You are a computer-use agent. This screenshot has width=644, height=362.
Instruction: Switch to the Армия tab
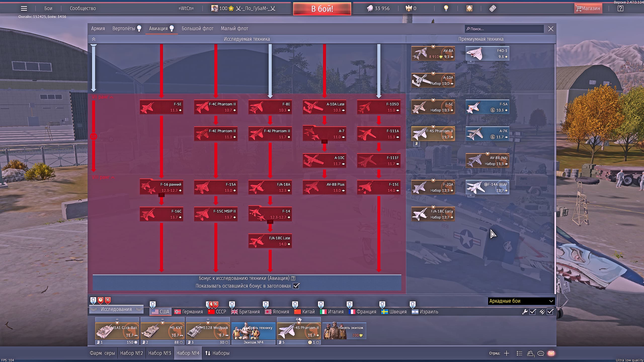(98, 28)
